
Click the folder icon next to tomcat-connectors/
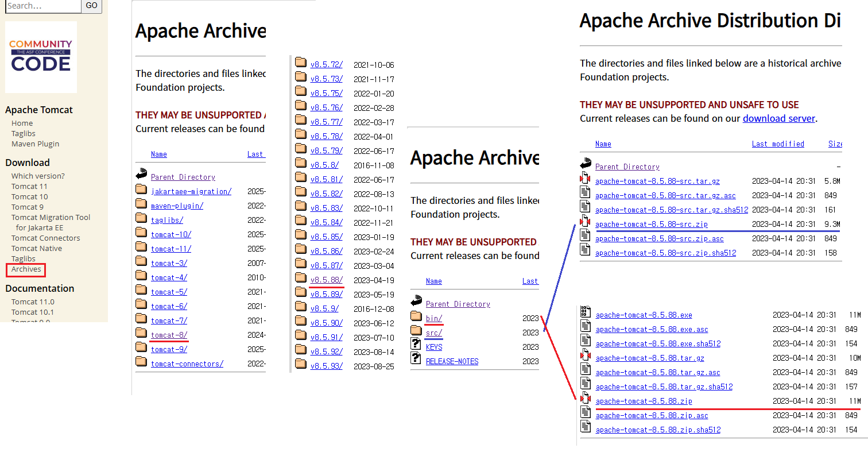141,362
